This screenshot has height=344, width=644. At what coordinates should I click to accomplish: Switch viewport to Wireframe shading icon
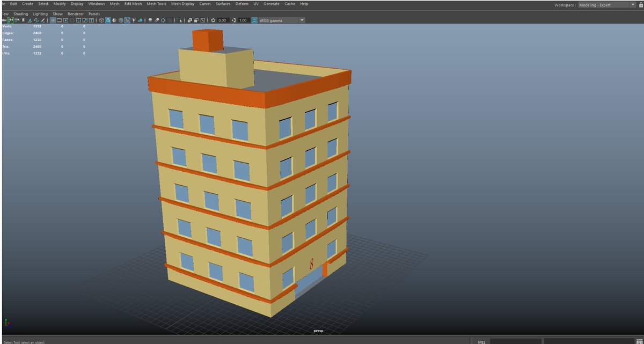click(x=101, y=20)
